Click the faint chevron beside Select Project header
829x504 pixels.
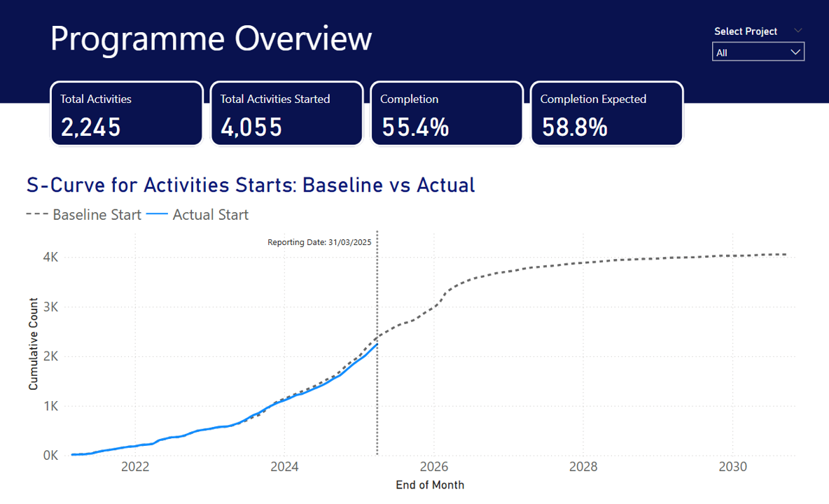click(x=797, y=31)
